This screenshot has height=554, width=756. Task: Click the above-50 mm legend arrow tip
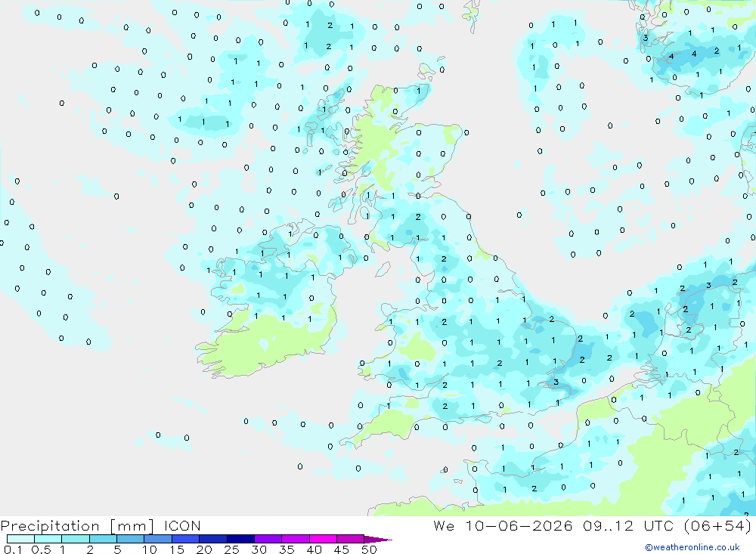pyautogui.click(x=378, y=539)
